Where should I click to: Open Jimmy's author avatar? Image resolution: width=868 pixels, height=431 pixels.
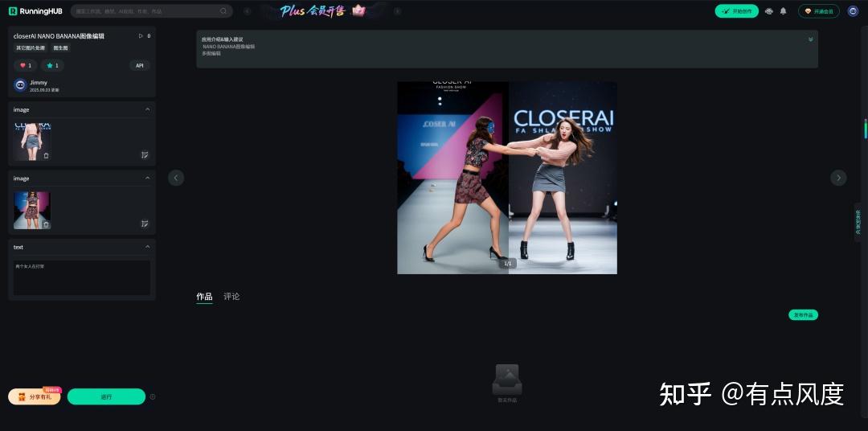click(x=20, y=85)
